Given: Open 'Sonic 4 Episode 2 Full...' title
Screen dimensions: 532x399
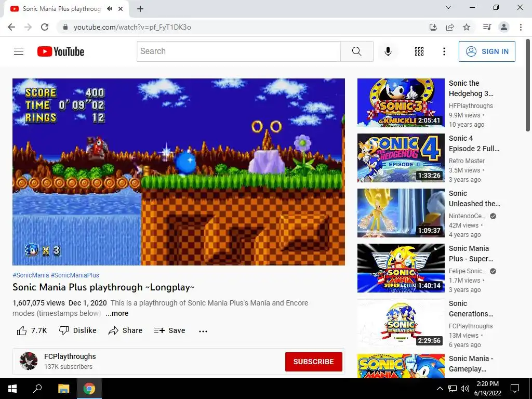Looking at the screenshot, I should 474,143.
